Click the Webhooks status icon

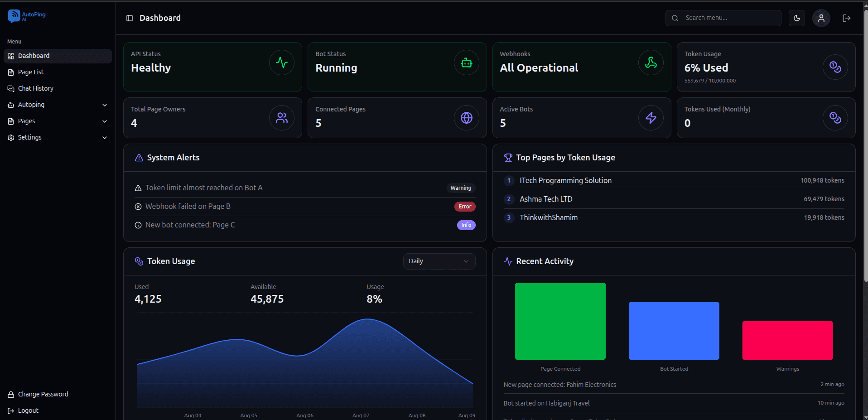(651, 63)
